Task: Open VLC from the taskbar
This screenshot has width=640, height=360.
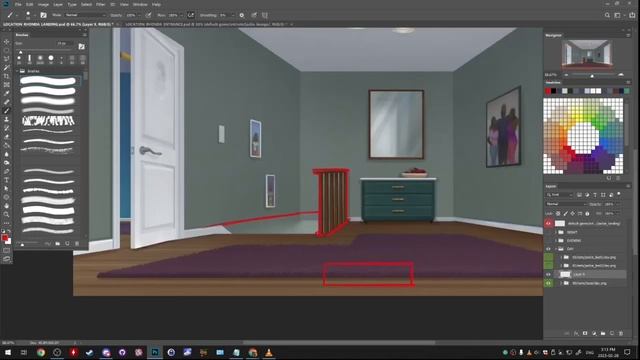Action: [x=269, y=352]
